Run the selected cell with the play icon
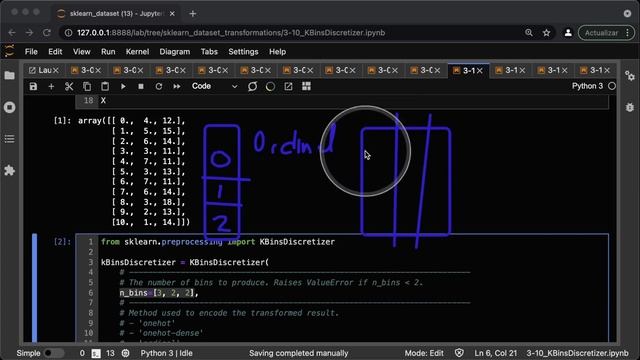This screenshot has height=360, width=640. click(x=123, y=86)
